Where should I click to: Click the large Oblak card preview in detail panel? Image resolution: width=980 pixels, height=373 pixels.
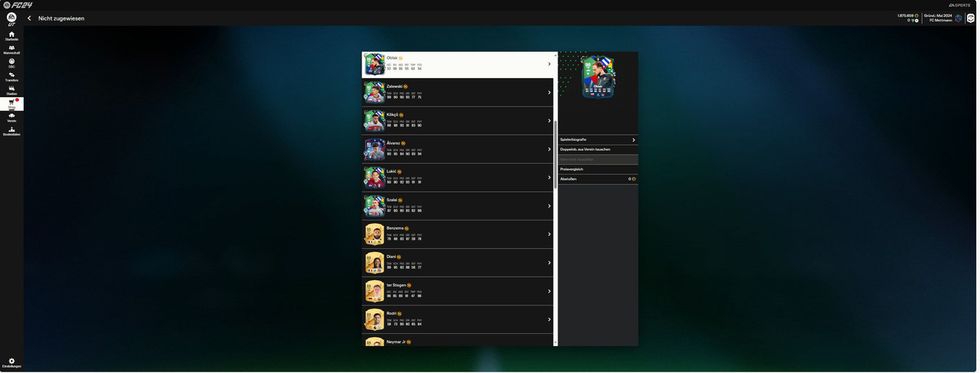tap(598, 77)
